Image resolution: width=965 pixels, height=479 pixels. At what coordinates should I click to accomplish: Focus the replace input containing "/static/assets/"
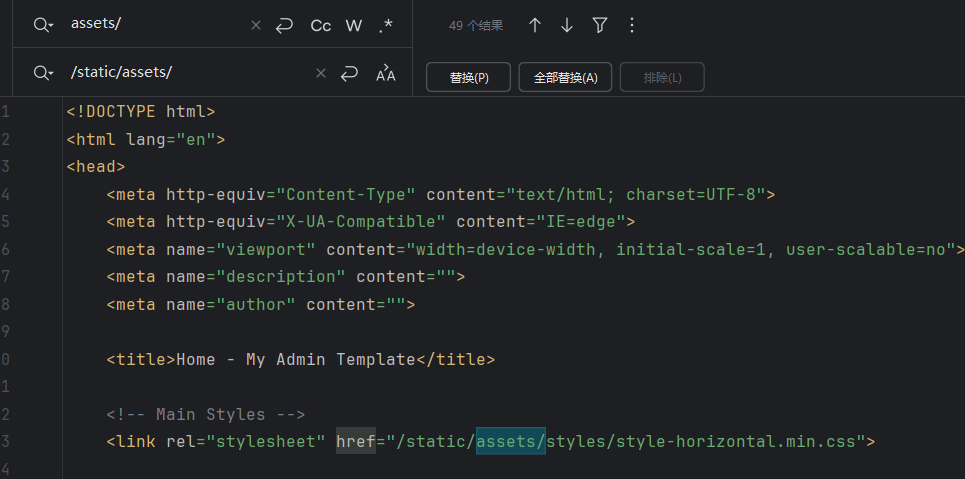[x=180, y=72]
